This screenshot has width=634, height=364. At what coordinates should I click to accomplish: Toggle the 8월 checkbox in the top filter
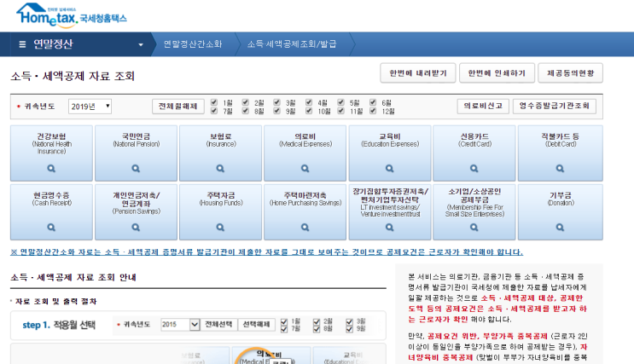coord(245,111)
